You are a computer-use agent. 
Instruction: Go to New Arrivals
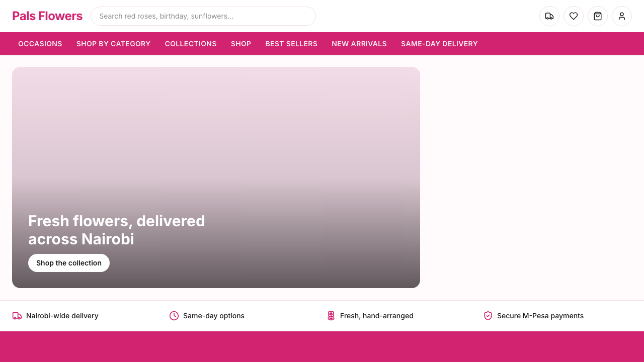pos(359,44)
